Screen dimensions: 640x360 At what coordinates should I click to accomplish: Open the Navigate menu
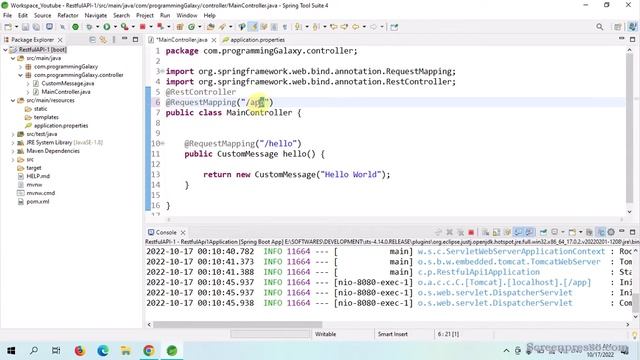pyautogui.click(x=96, y=16)
